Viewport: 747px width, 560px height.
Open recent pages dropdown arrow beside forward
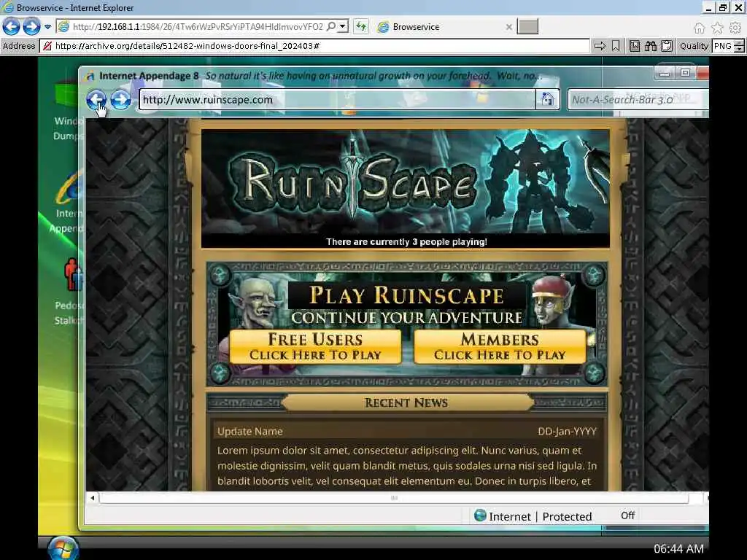click(47, 27)
